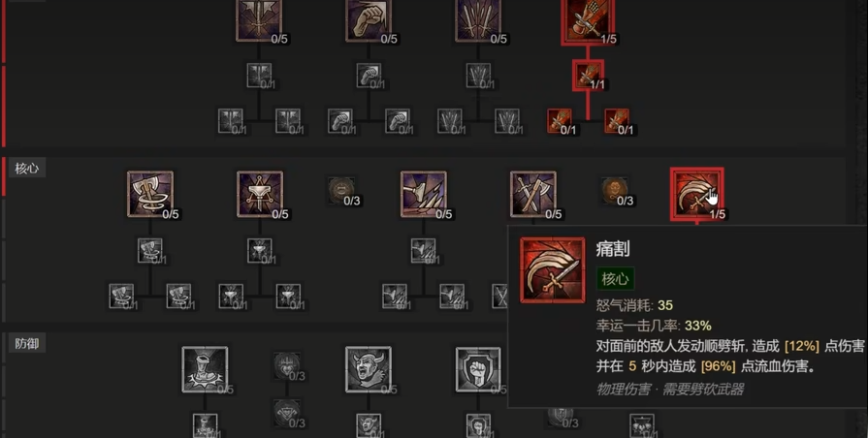Select the left red Flay upgrade 0/1
Image resolution: width=868 pixels, height=438 pixels.
pos(560,121)
